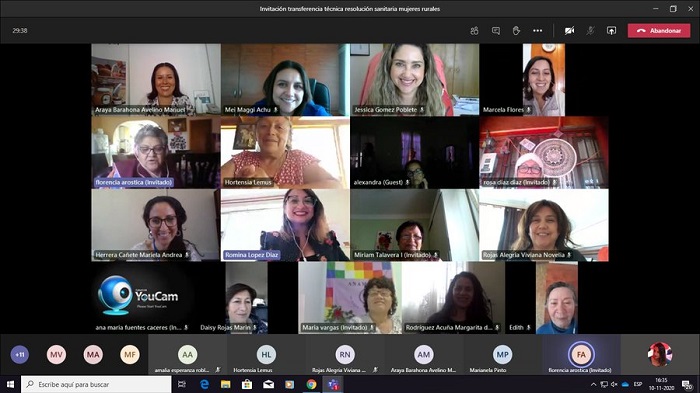The height and width of the screenshot is (393, 700).
Task: Toggle the taskbar volume speaker icon
Action: (614, 384)
